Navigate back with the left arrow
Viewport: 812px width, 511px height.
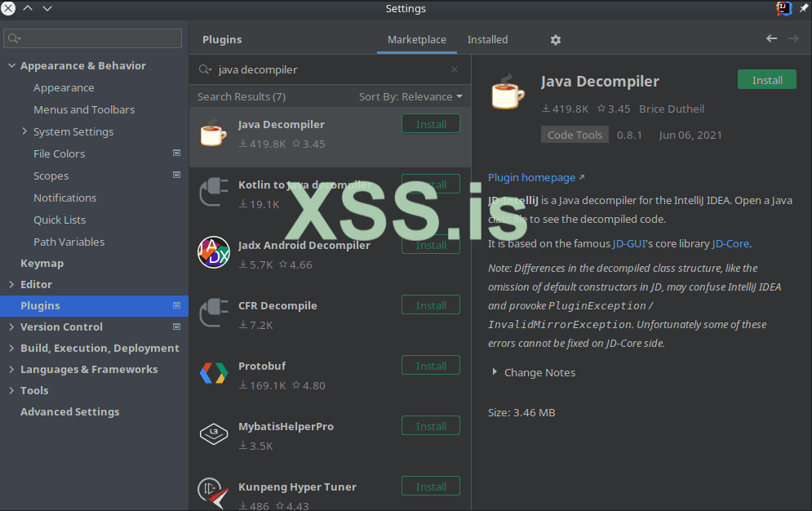click(x=772, y=39)
